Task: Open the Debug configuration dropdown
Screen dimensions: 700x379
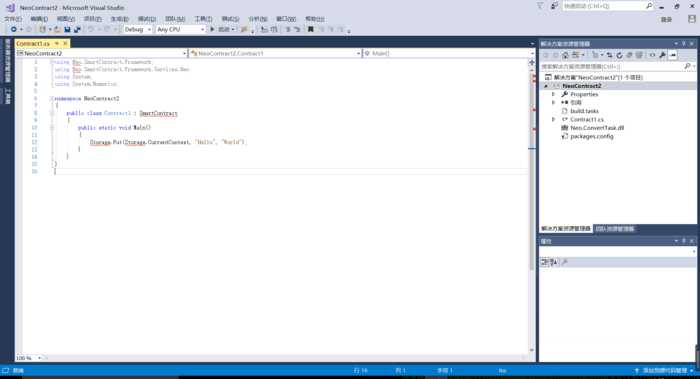Action: pos(138,29)
